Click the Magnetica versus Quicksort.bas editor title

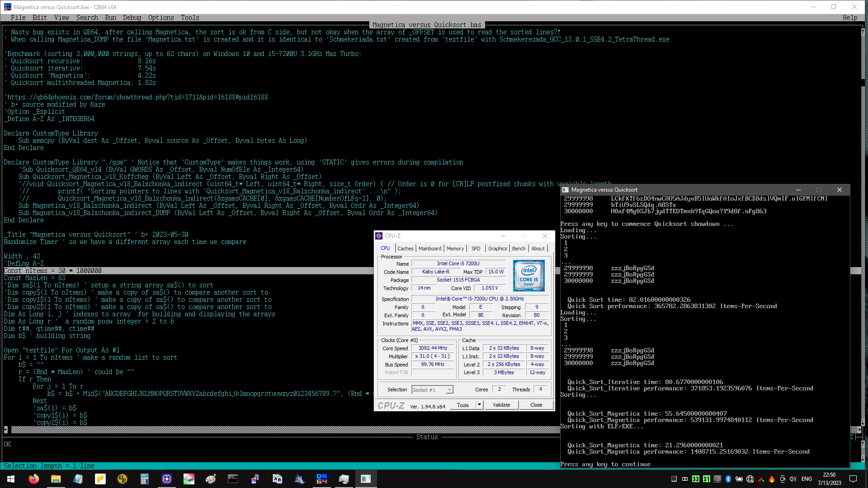[427, 25]
